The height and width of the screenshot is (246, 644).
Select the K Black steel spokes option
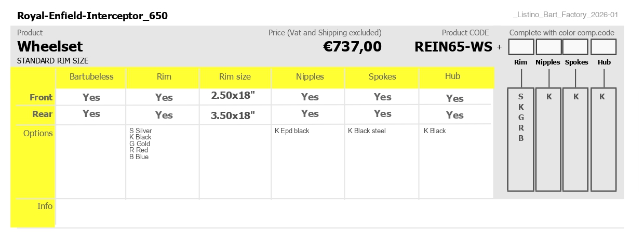click(x=367, y=131)
